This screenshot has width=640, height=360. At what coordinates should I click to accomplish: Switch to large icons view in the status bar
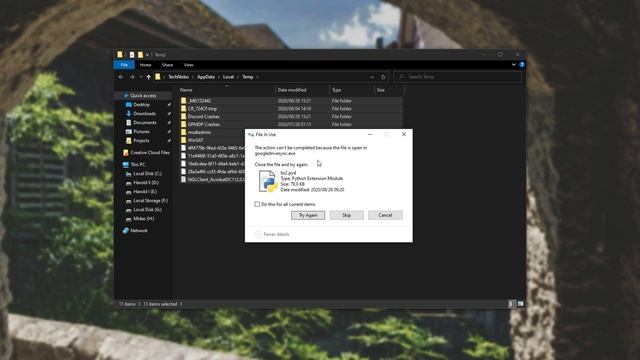coord(520,304)
